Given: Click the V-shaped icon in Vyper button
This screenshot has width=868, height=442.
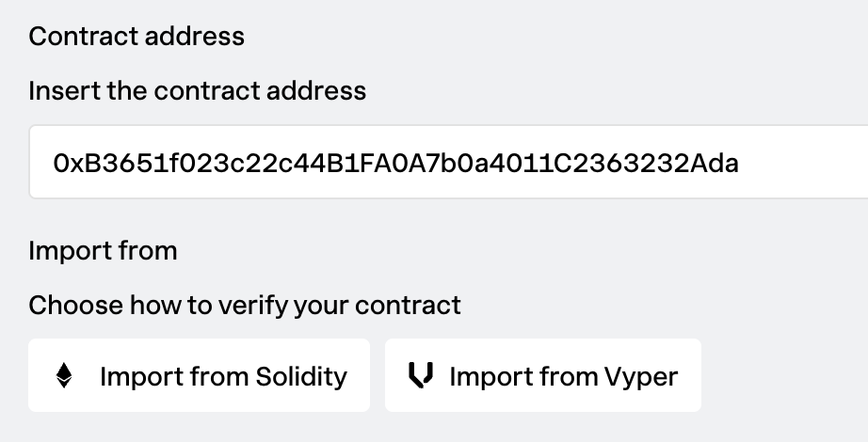Looking at the screenshot, I should pyautogui.click(x=421, y=376).
